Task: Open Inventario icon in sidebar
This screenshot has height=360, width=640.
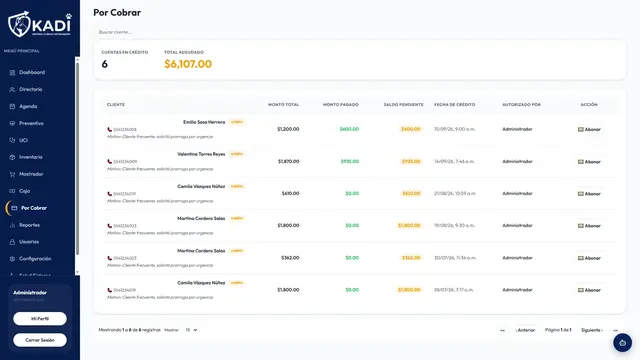Action: 12,157
